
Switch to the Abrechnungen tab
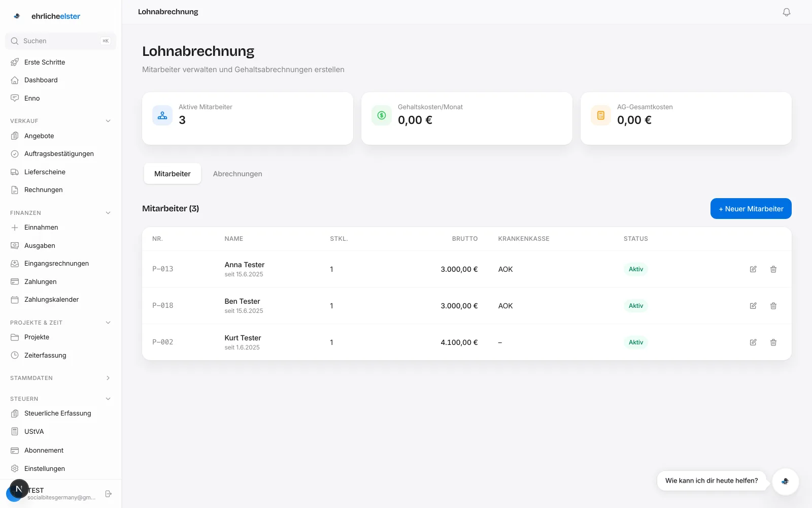[x=238, y=174]
